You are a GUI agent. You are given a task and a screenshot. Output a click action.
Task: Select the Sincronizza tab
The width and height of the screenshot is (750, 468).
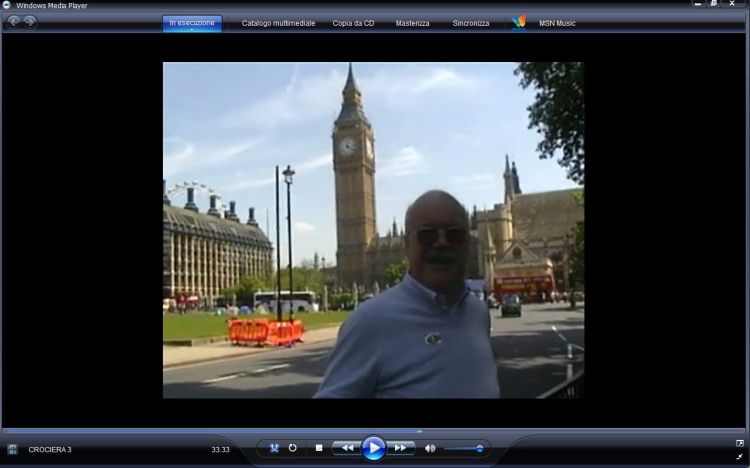coord(471,23)
